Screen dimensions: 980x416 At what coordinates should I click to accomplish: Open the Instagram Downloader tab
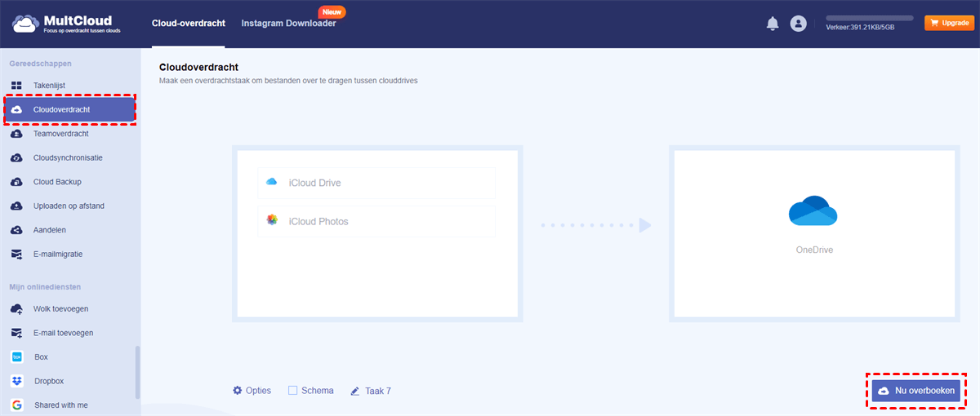[288, 23]
